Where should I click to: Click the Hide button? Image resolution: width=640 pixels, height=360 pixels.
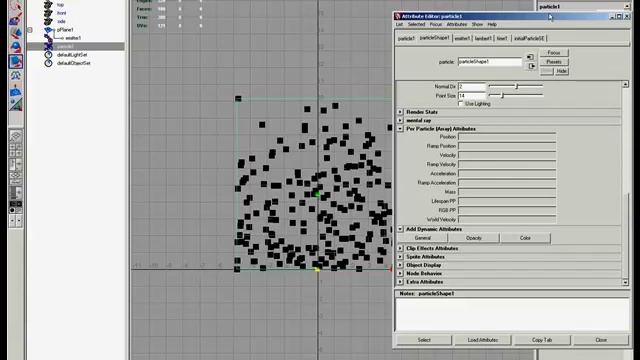coord(562,71)
